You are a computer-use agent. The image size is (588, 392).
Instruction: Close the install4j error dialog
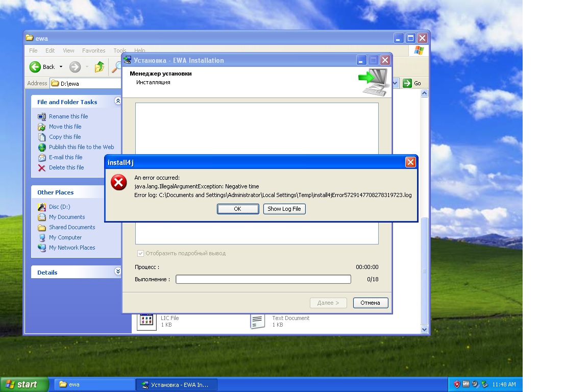pos(410,162)
